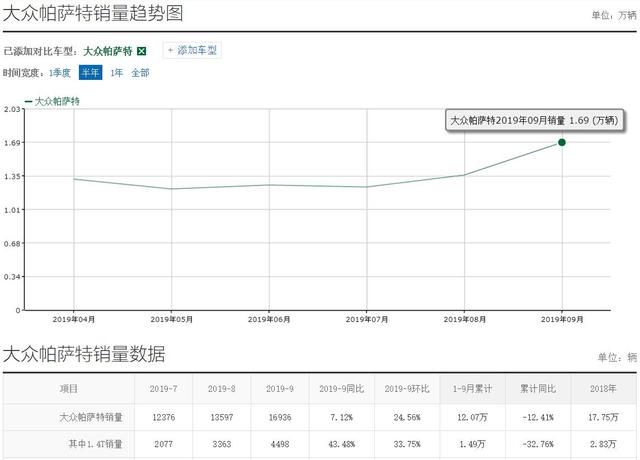Click the 2019年06月 axis label

click(269, 319)
